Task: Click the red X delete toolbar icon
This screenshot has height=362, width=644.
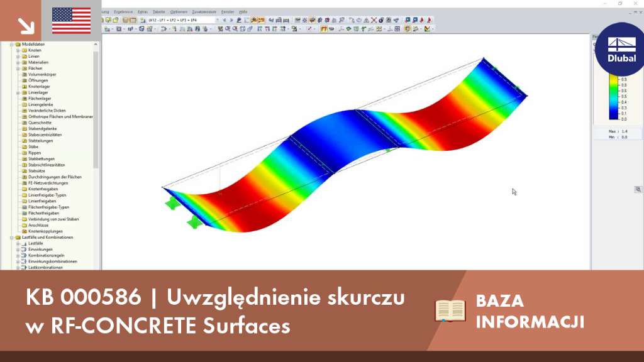Action: pyautogui.click(x=374, y=19)
